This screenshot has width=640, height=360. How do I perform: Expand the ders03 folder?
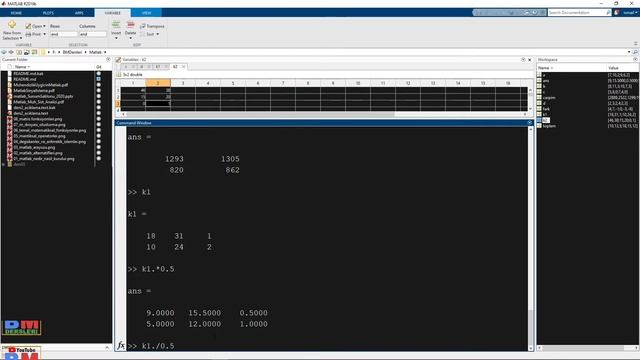pyautogui.click(x=4, y=164)
